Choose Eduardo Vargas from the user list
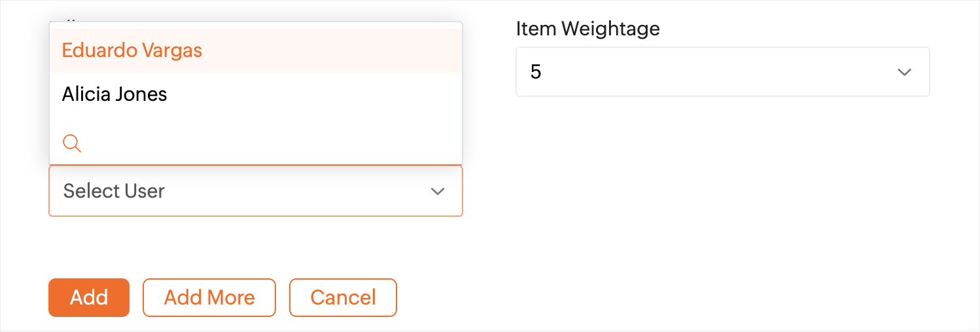Viewport: 980px width, 332px height. (x=132, y=50)
